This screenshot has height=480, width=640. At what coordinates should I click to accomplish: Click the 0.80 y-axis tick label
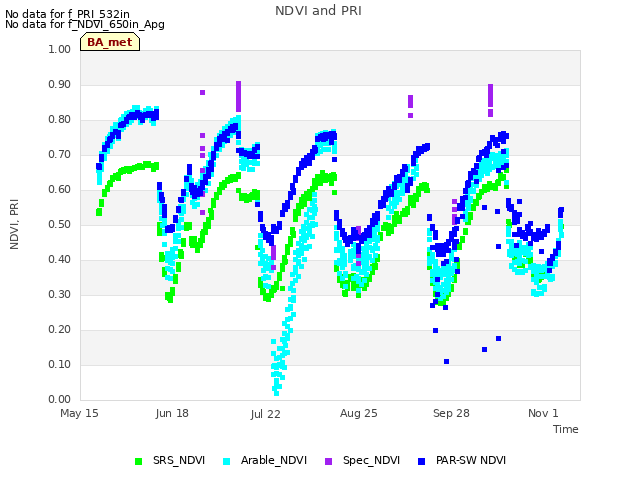point(59,120)
